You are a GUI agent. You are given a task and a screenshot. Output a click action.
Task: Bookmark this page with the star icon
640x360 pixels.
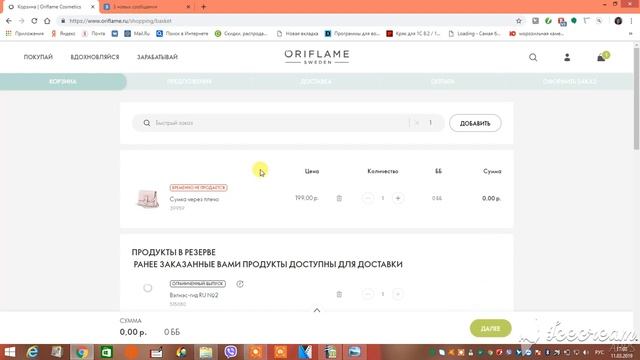(519, 21)
